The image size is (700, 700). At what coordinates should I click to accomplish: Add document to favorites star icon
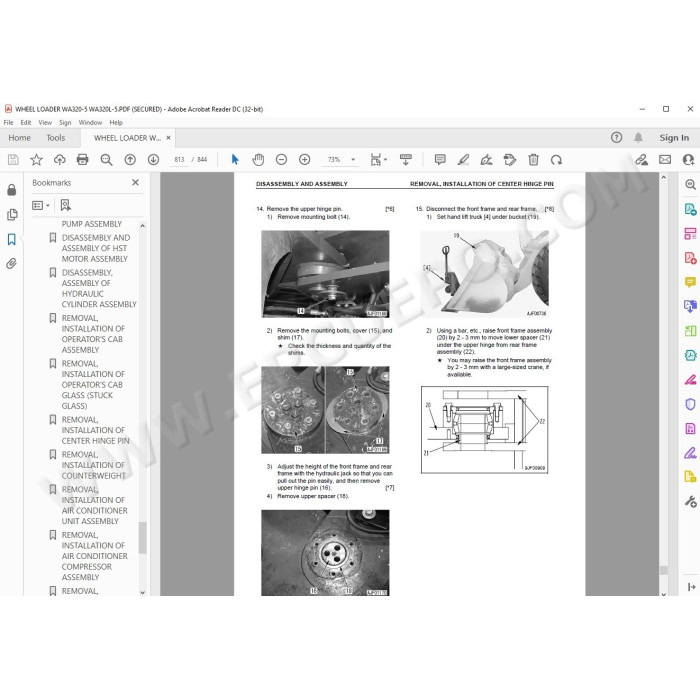point(36,159)
